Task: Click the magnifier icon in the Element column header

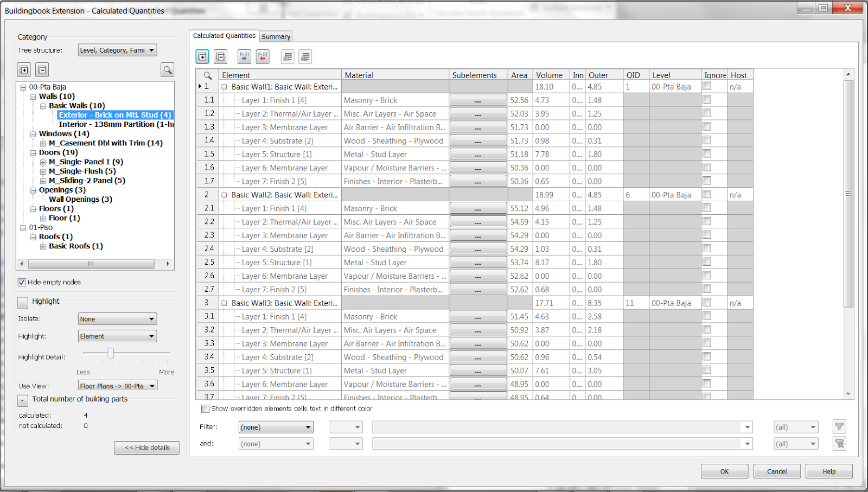Action: click(207, 74)
